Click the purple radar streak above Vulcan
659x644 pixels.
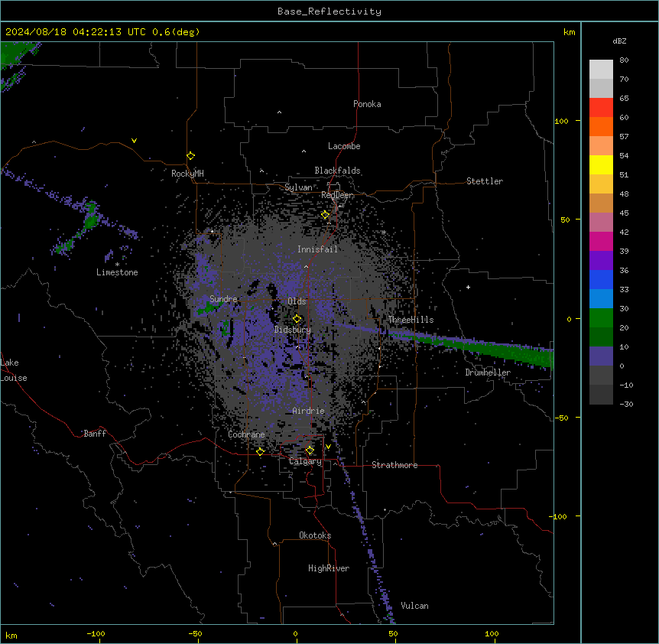373,555
